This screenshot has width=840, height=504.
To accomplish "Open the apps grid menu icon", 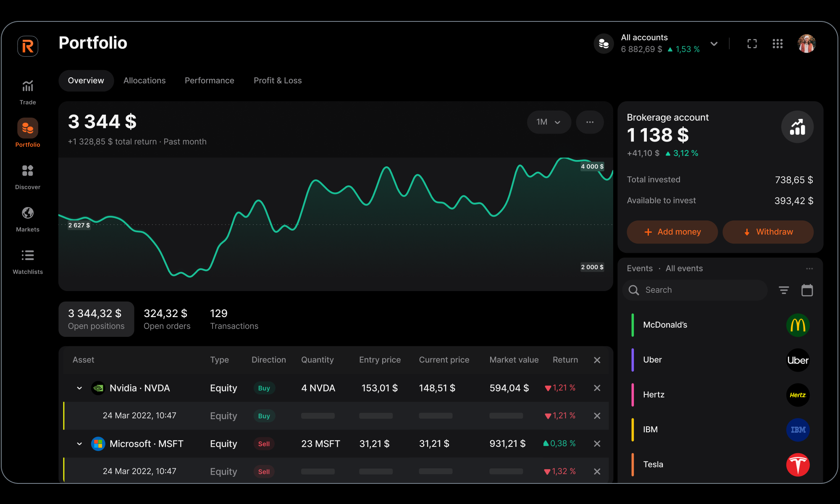I will pos(777,44).
